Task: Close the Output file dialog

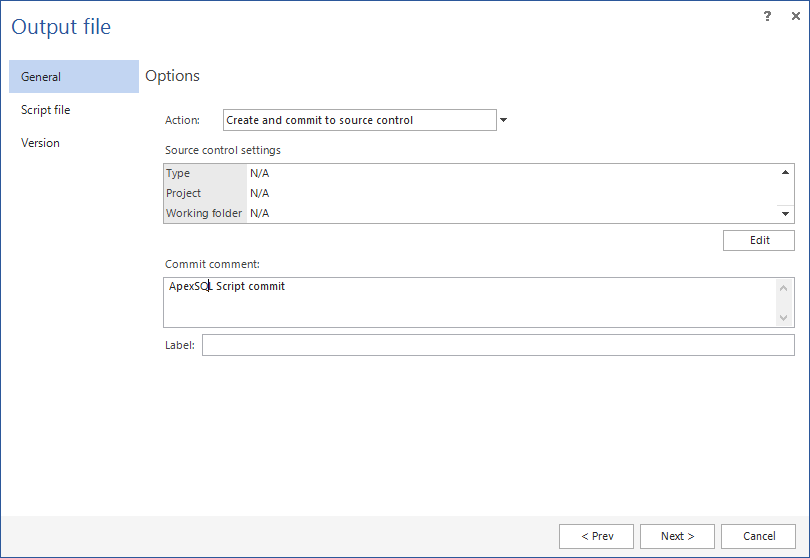Action: pyautogui.click(x=795, y=16)
